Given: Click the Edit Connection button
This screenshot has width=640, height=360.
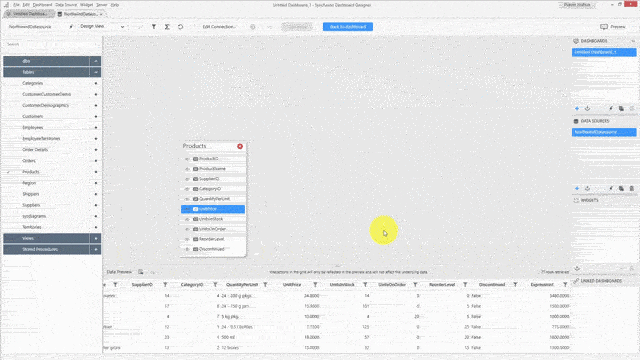Looking at the screenshot, I should [x=219, y=27].
